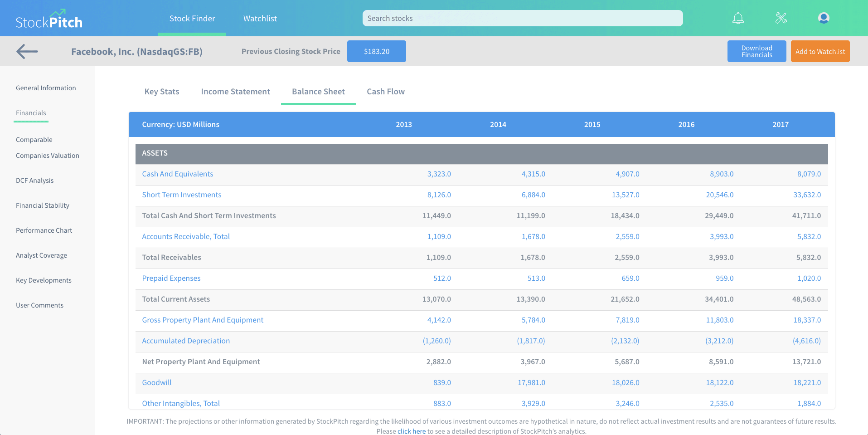Switch to the Income Statement tab
Image resolution: width=868 pixels, height=435 pixels.
(235, 92)
